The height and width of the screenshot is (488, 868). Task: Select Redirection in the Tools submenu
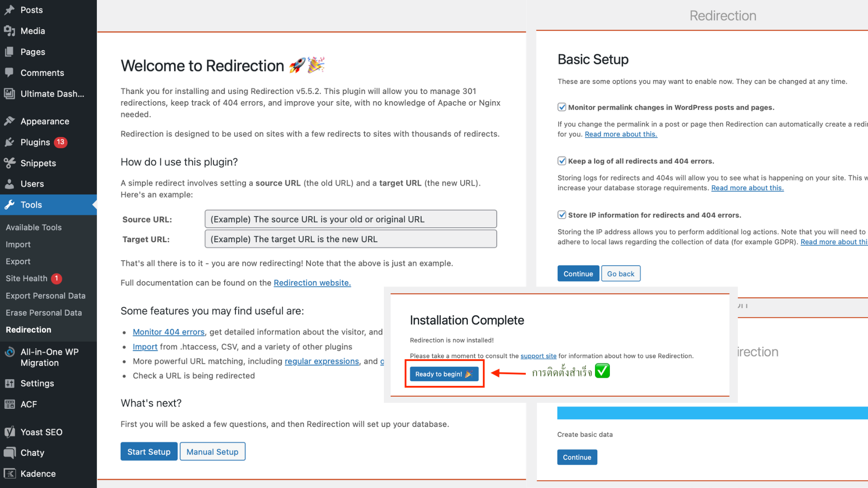pos(28,330)
